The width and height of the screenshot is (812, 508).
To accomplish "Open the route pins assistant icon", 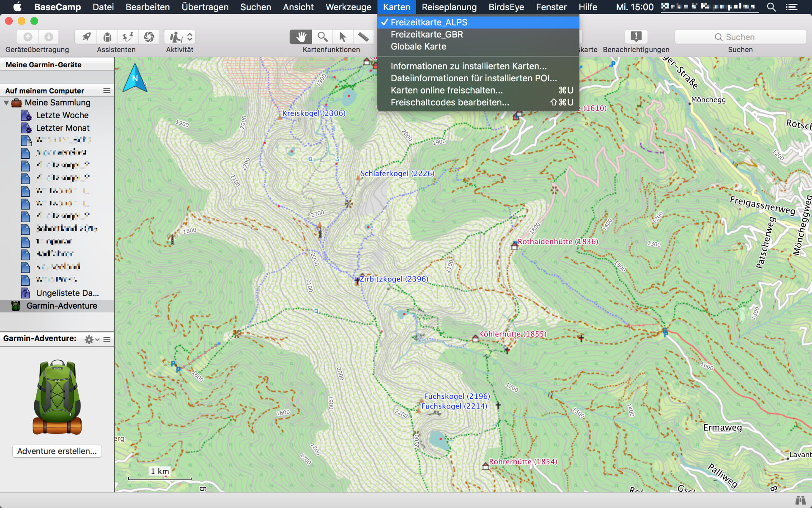I will [x=128, y=37].
